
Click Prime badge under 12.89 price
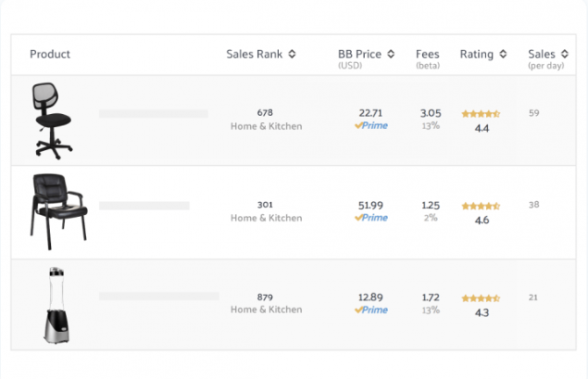pyautogui.click(x=371, y=310)
